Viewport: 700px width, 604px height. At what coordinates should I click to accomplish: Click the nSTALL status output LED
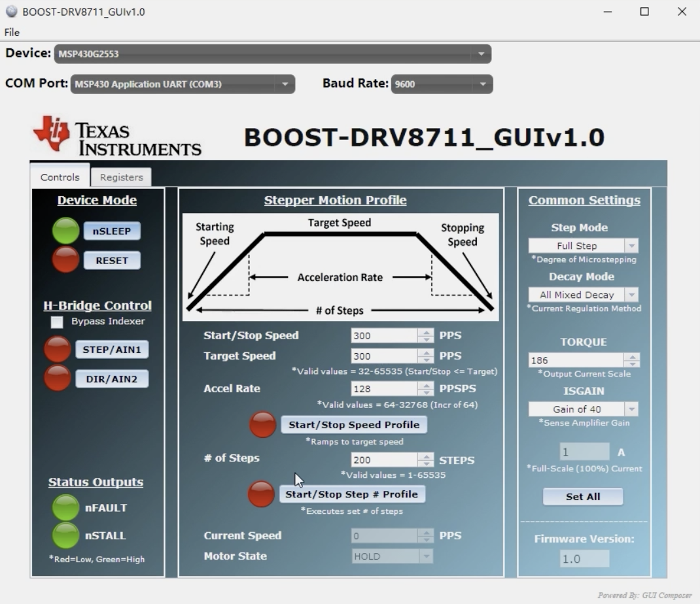65,536
